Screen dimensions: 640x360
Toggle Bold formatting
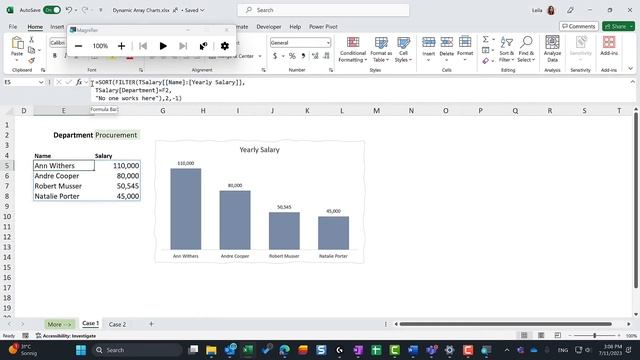[x=55, y=56]
